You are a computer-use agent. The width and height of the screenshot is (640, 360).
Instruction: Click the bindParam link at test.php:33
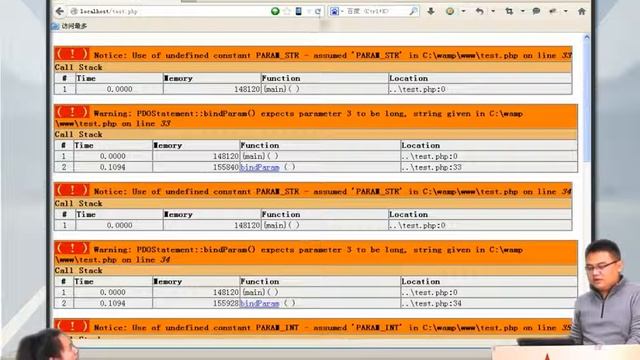click(x=260, y=167)
